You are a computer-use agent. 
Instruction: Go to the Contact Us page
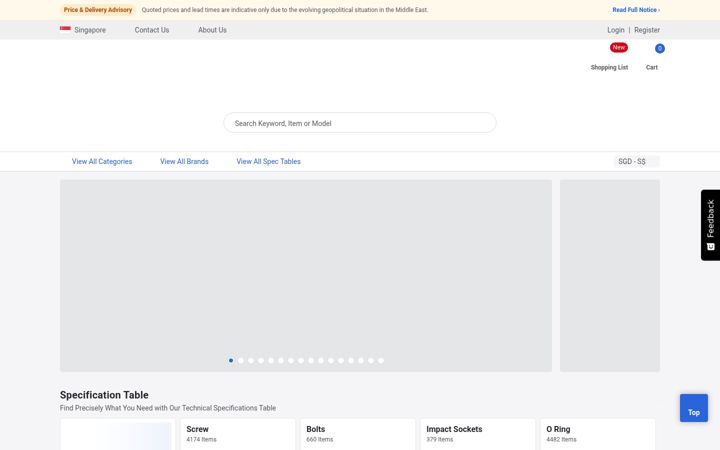click(152, 30)
